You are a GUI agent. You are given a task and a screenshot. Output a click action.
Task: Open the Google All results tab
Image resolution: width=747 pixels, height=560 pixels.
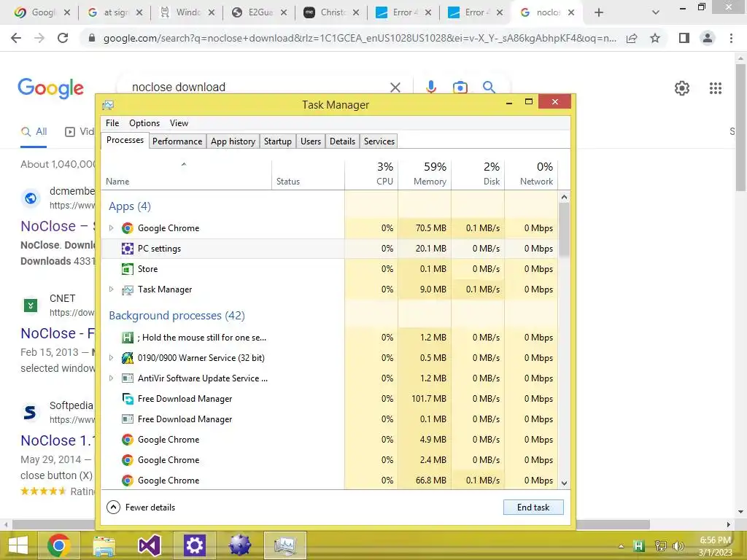[34, 132]
